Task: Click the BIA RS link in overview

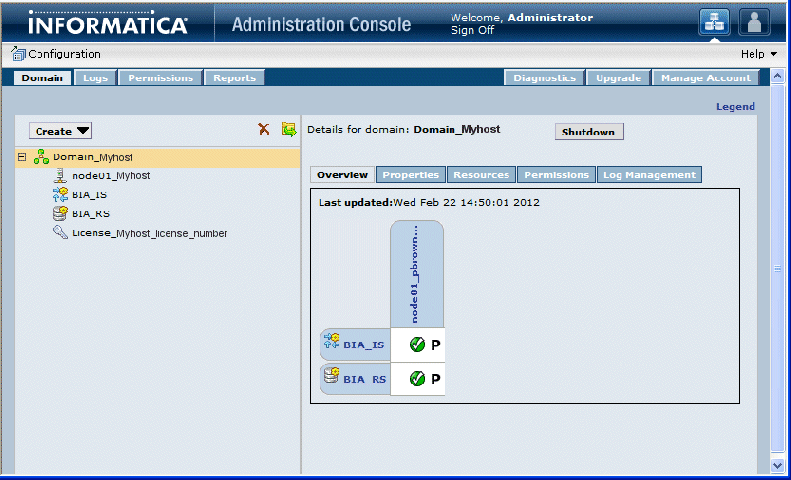Action: [364, 380]
